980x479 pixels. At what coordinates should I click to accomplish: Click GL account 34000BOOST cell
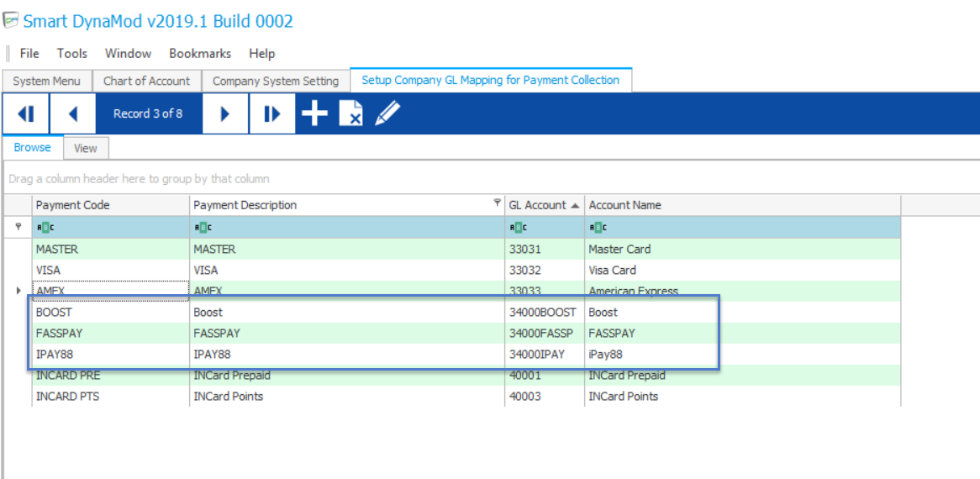coord(545,312)
